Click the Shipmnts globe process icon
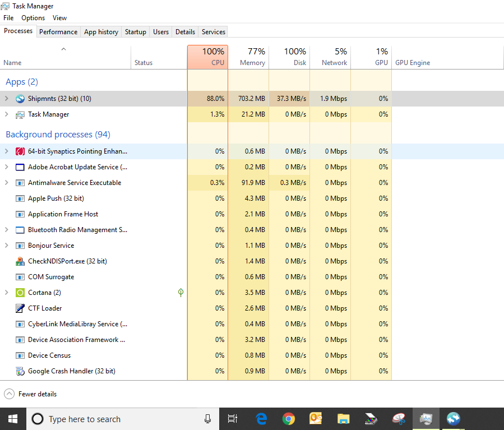The image size is (504, 430). pyautogui.click(x=20, y=99)
